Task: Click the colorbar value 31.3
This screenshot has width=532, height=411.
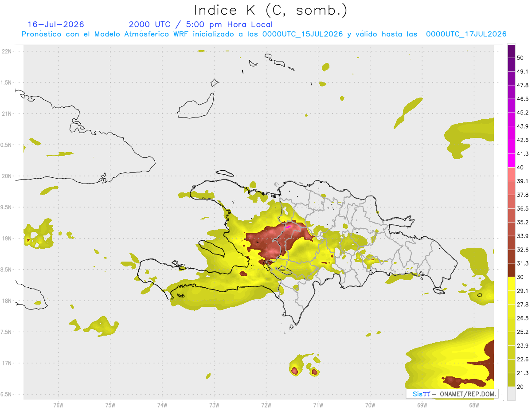Action: coord(523,263)
